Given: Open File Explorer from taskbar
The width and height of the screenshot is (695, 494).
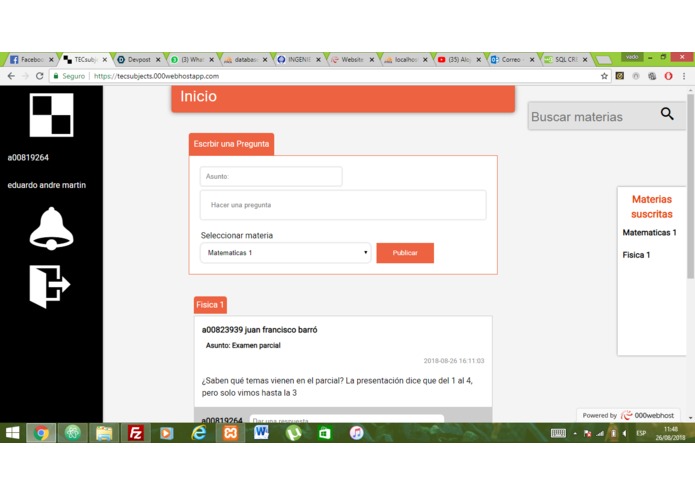Looking at the screenshot, I should (104, 433).
